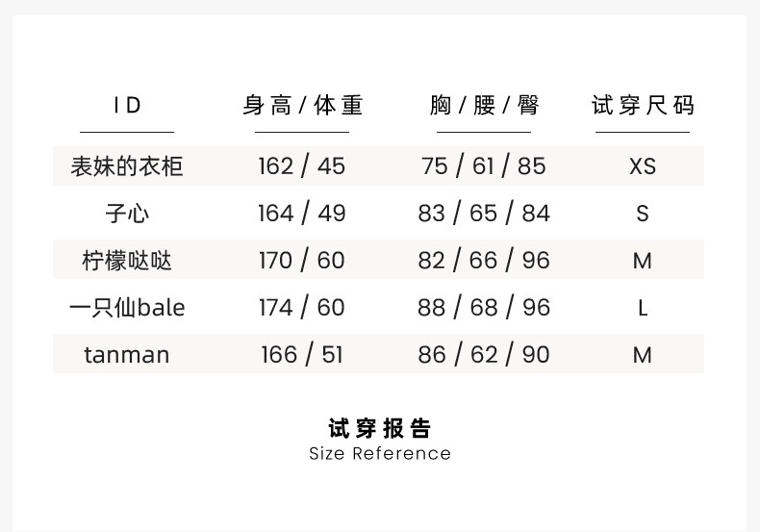Click the 170 / 60 height-weight value
The height and width of the screenshot is (532, 760).
[302, 260]
